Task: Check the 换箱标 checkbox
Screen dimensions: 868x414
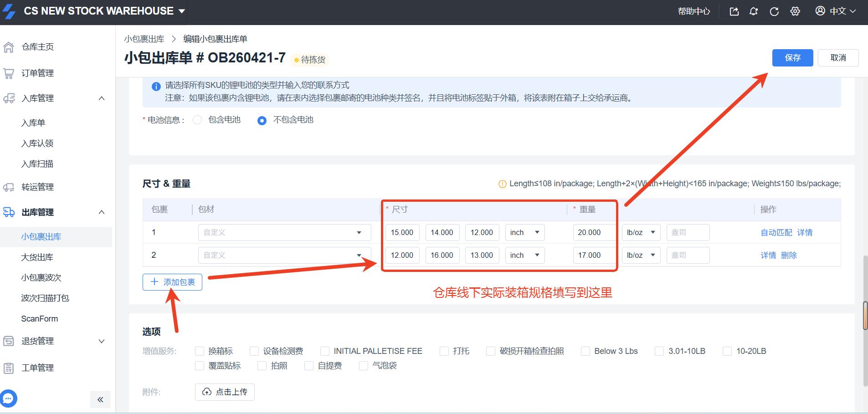Action: click(199, 351)
